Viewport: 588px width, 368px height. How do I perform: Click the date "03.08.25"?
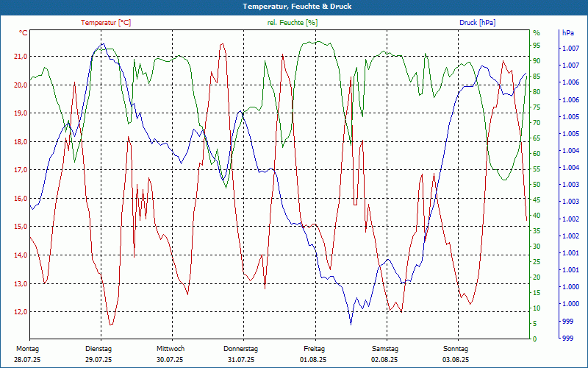[456, 360]
